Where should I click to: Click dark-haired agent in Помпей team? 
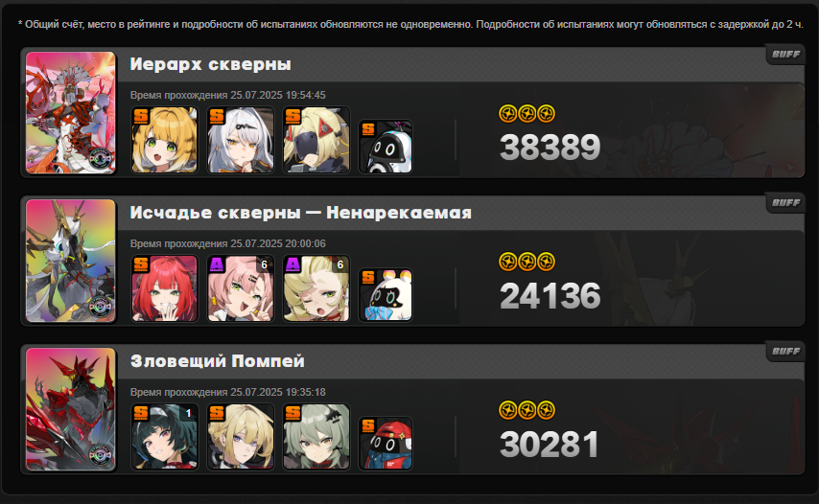pyautogui.click(x=165, y=436)
